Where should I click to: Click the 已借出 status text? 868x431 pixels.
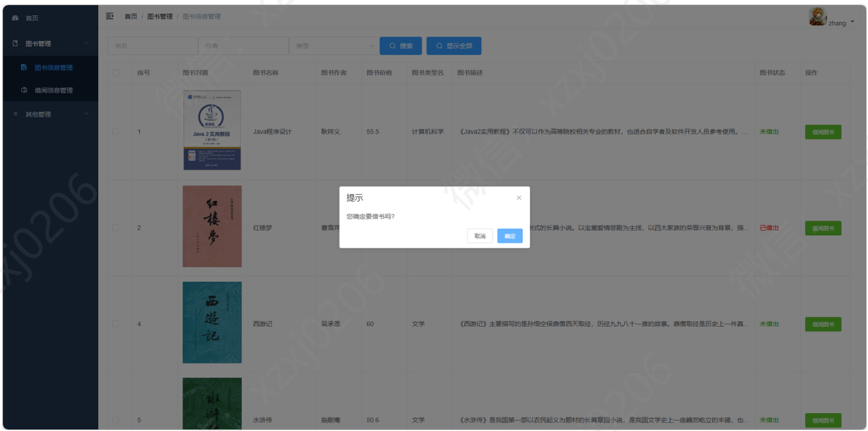pyautogui.click(x=769, y=228)
